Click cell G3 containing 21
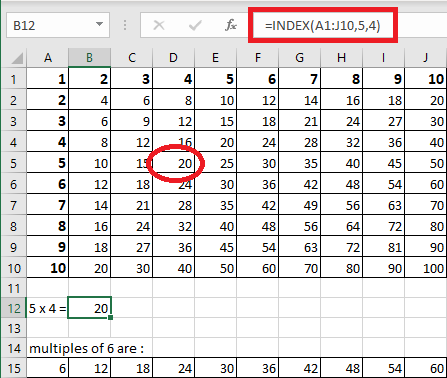 coord(300,121)
